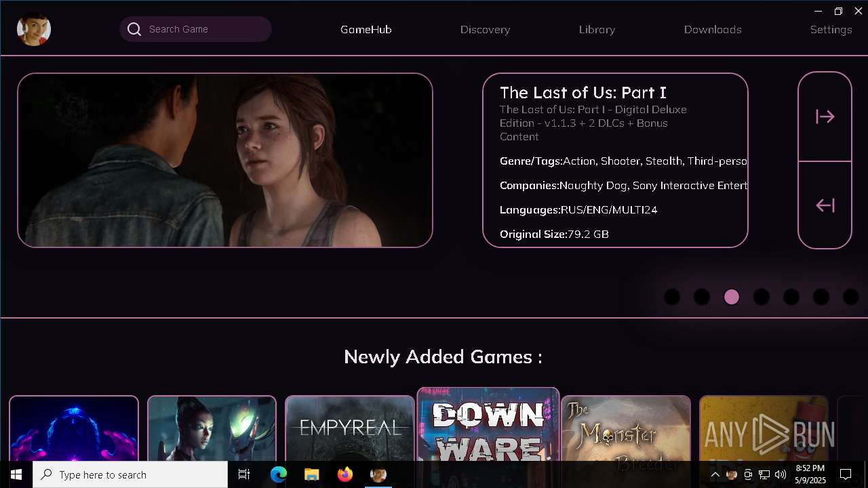
Task: Click the search magnifier icon
Action: point(134,29)
